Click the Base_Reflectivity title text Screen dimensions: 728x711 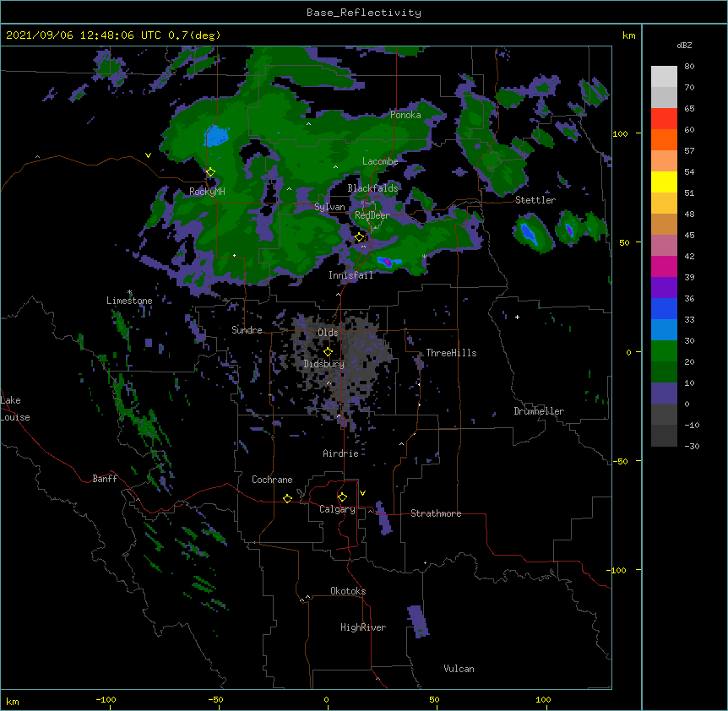364,13
